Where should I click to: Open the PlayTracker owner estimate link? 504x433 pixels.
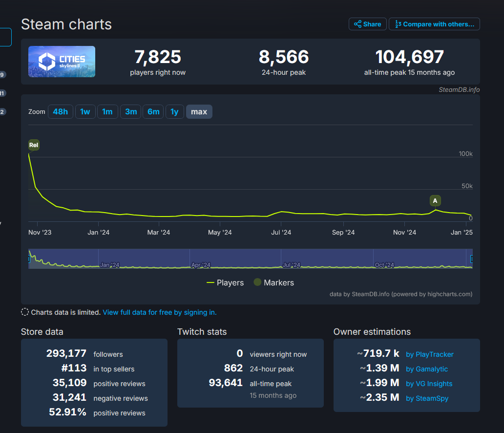click(x=429, y=354)
